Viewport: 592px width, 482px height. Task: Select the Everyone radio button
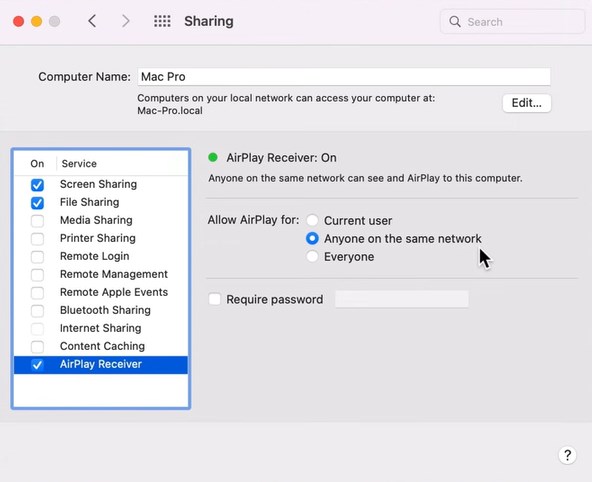312,256
